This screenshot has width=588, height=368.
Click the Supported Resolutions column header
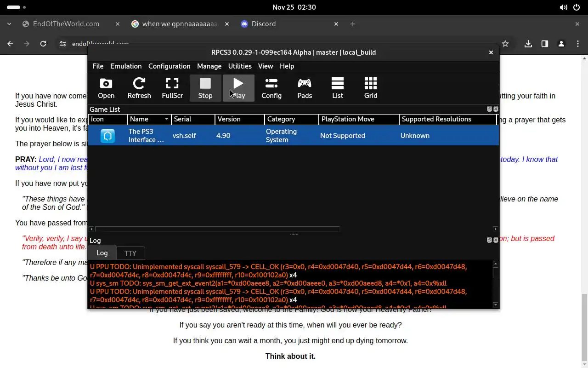tap(448, 119)
